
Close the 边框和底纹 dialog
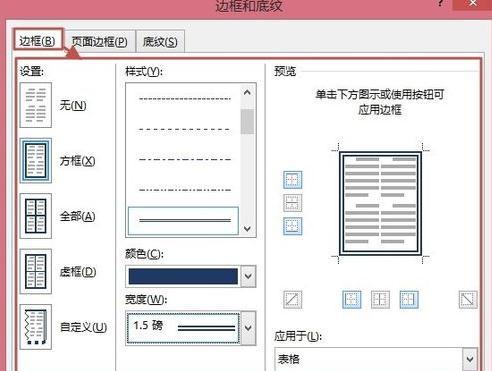[x=473, y=3]
